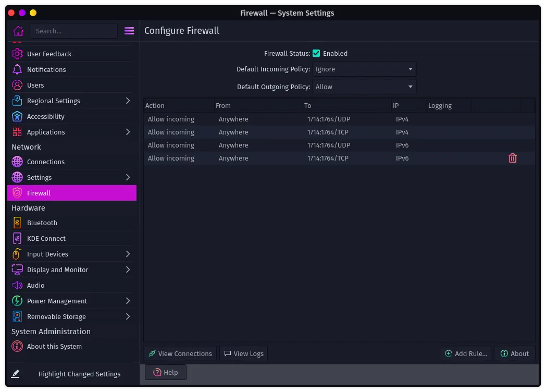Click the Power Management icon
The width and height of the screenshot is (546, 392).
click(17, 301)
